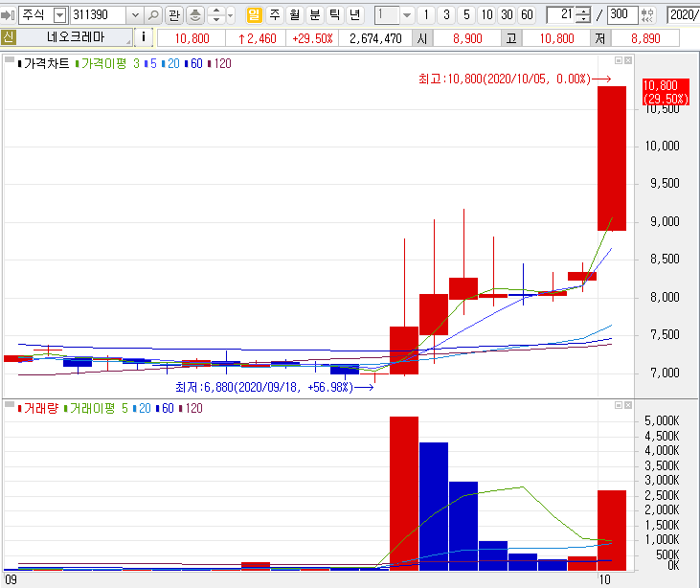Click the tallest red volume bar
Viewport: 700px width, 588px height.
404,493
